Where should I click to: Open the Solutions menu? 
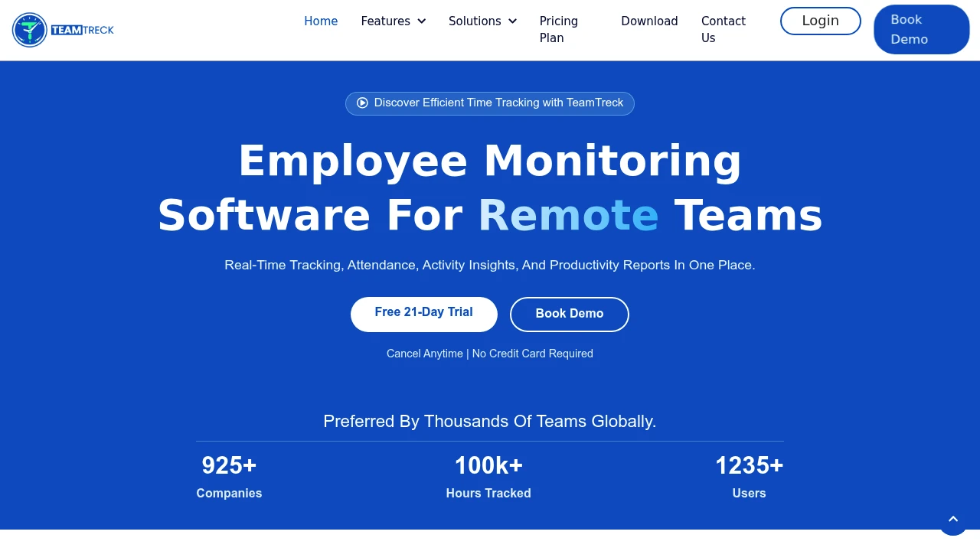point(482,21)
